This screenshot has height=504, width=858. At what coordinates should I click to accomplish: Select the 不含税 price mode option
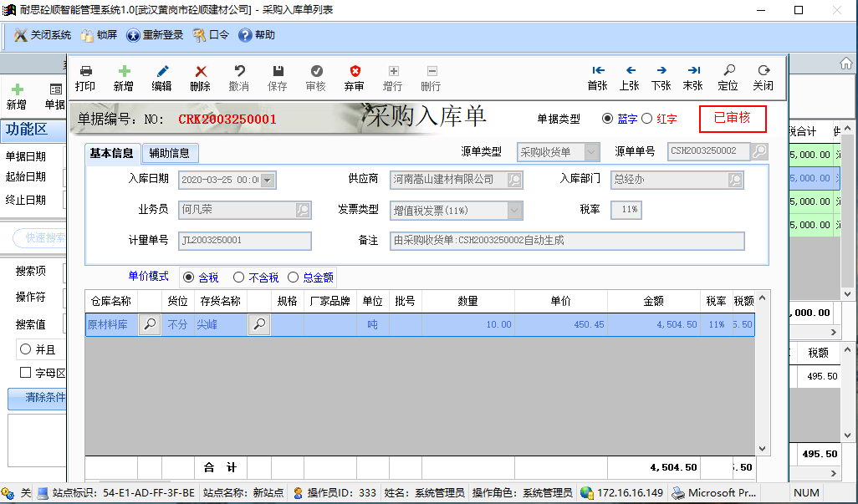coord(239,277)
